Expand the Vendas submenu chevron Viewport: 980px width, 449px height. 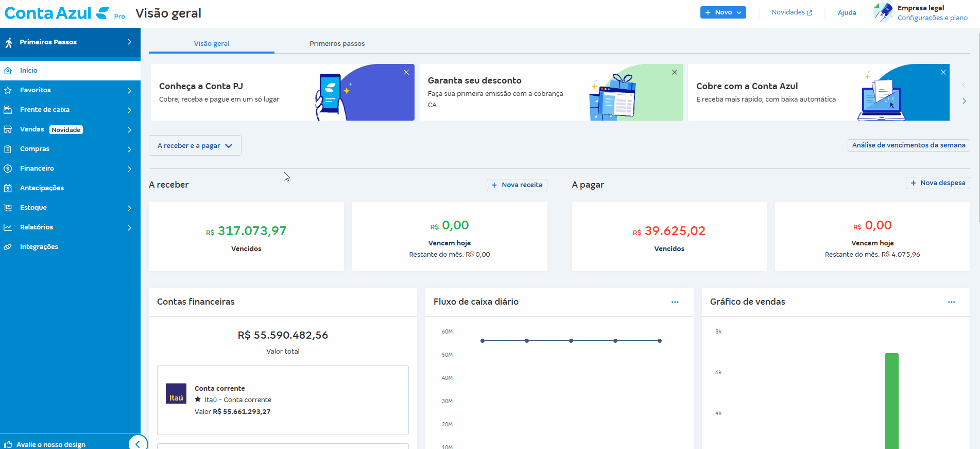click(x=129, y=130)
